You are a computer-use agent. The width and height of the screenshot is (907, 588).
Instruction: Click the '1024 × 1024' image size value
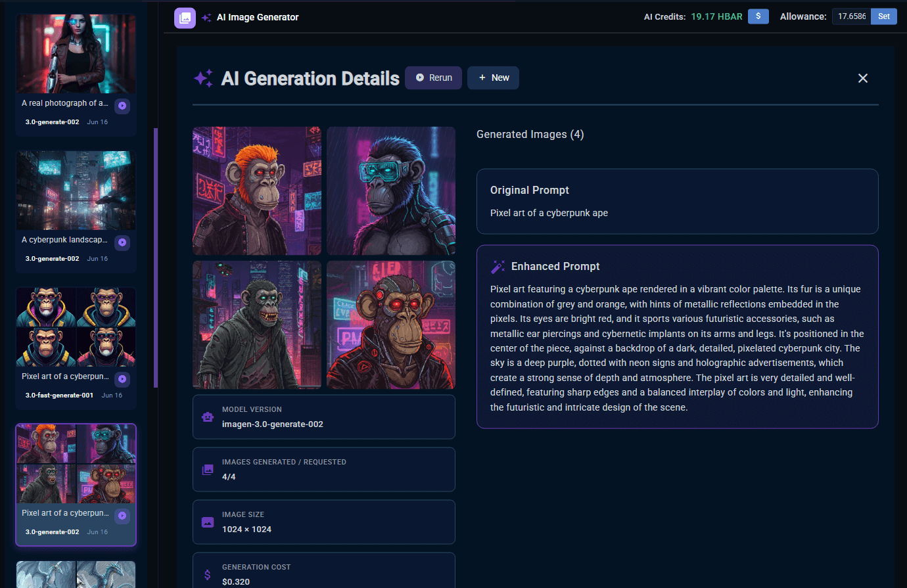pos(246,530)
